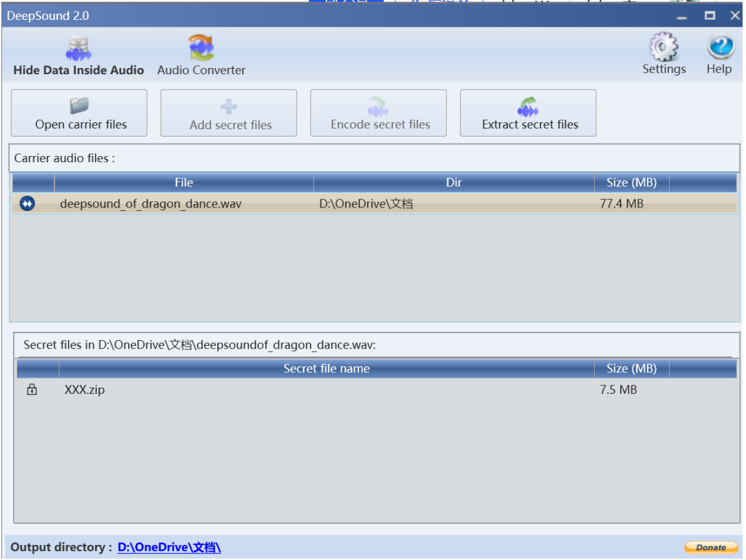Click the D:\OneDrive\文档 directory cell
Screen dimensions: 746x560
pos(366,204)
